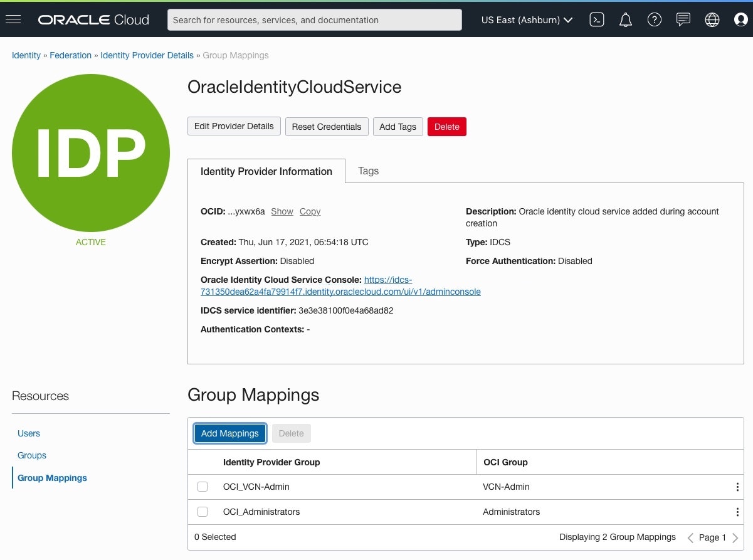Click the OCI_Administrators group name
This screenshot has width=753, height=560.
coord(261,512)
